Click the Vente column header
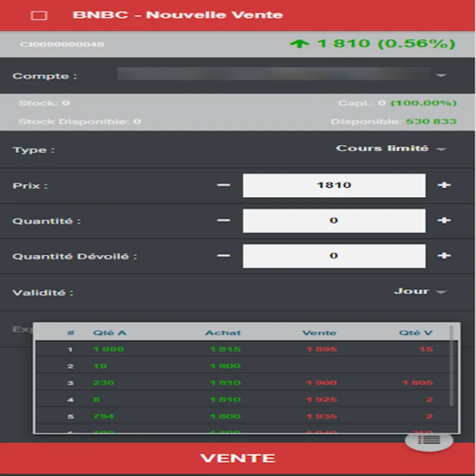The image size is (476, 476). pyautogui.click(x=319, y=333)
